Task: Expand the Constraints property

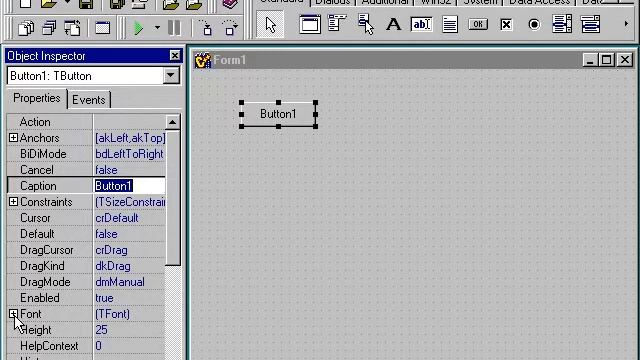Action: pyautogui.click(x=13, y=202)
